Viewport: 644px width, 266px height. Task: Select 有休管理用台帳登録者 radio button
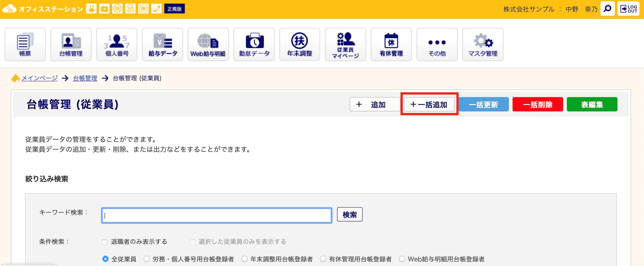(x=323, y=259)
